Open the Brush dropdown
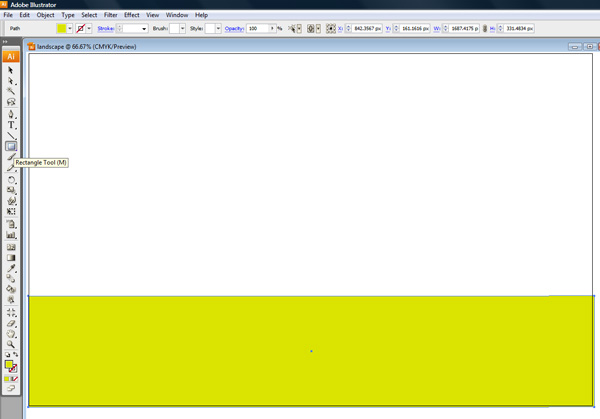This screenshot has height=419, width=600. pyautogui.click(x=182, y=28)
